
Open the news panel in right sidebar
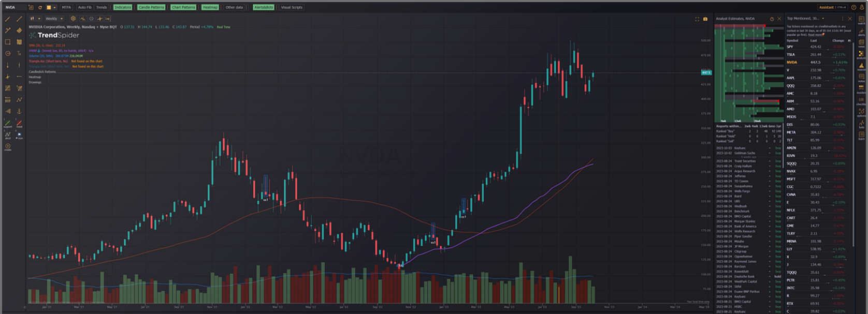pos(861,43)
